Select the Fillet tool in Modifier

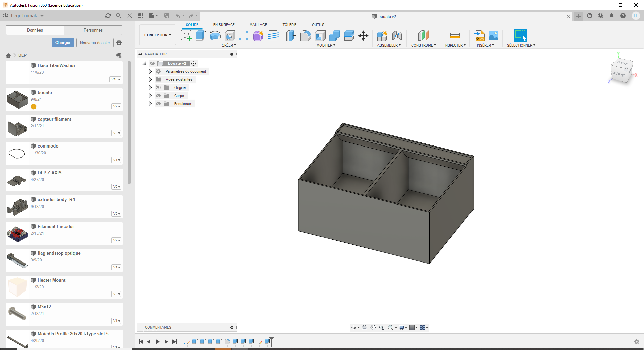[305, 35]
